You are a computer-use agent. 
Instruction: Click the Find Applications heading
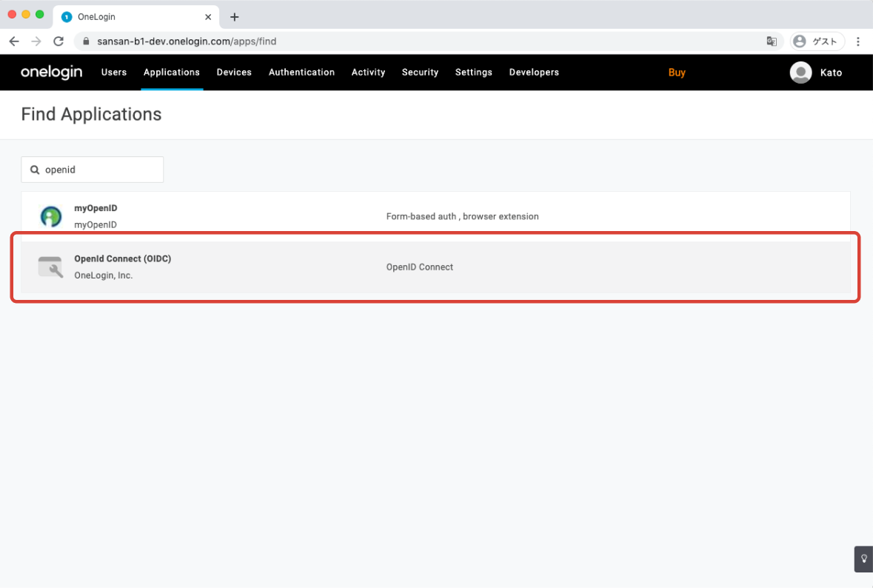pyautogui.click(x=91, y=114)
